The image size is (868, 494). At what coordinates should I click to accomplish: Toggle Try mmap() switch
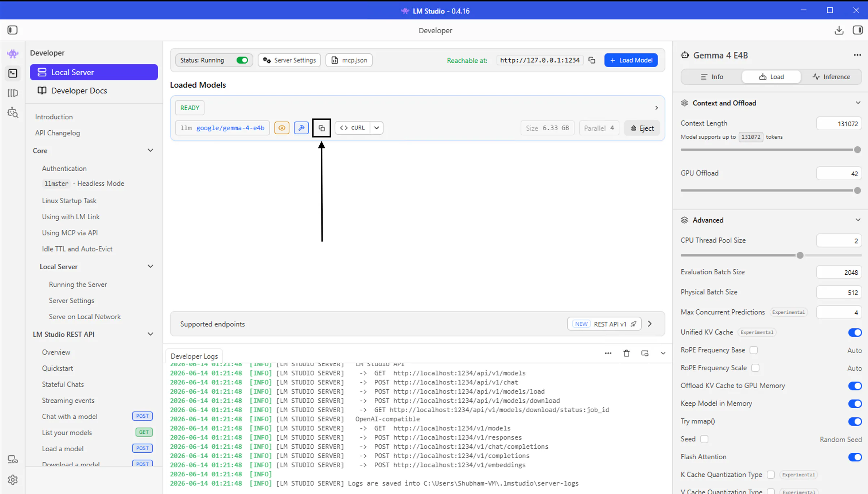click(855, 421)
